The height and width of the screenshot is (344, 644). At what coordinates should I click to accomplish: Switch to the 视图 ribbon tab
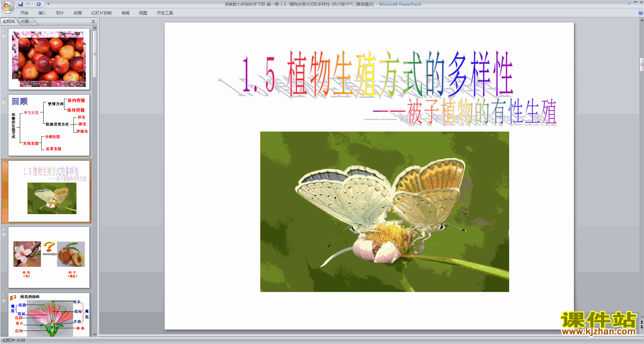143,13
